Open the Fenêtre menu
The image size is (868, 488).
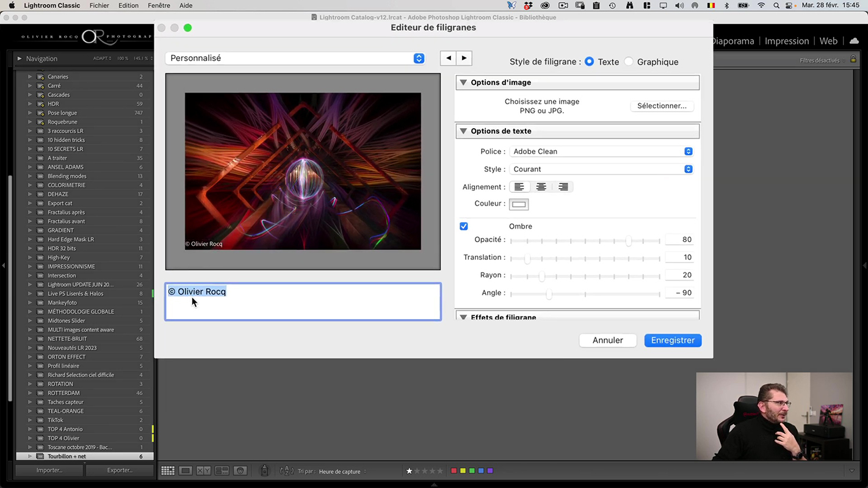click(159, 5)
